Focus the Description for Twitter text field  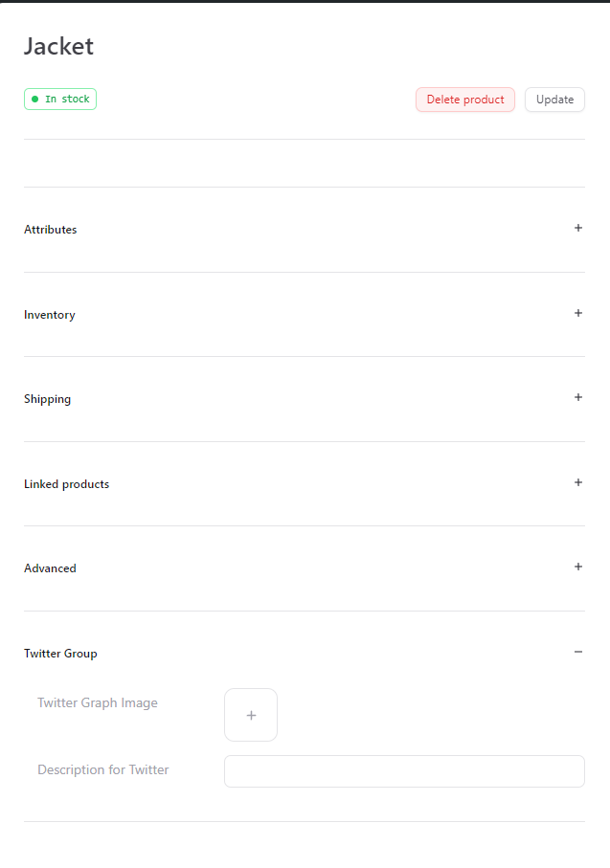coord(404,771)
